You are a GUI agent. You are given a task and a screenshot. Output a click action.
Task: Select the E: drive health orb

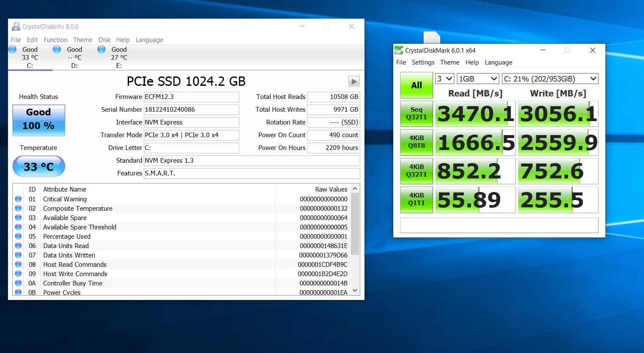click(x=101, y=49)
